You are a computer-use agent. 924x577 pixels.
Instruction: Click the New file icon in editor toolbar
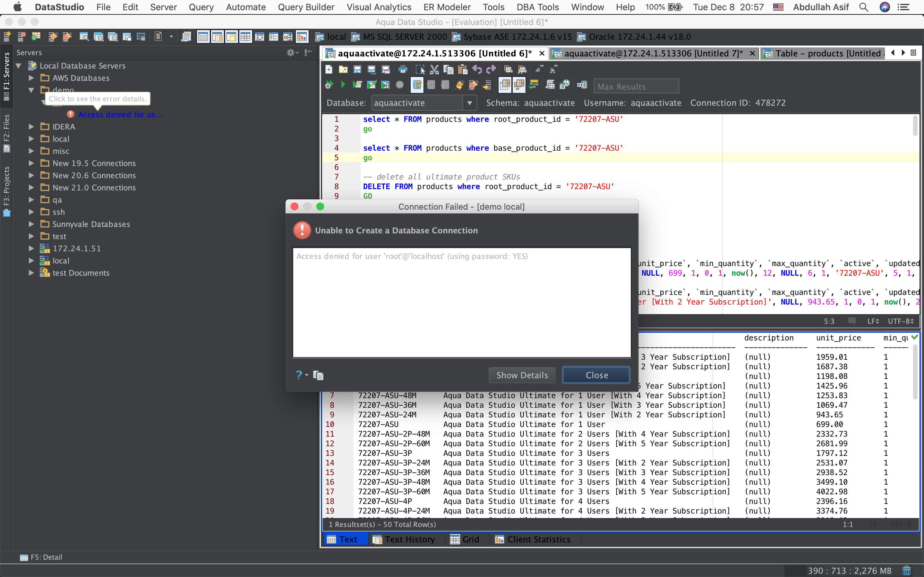tap(329, 70)
